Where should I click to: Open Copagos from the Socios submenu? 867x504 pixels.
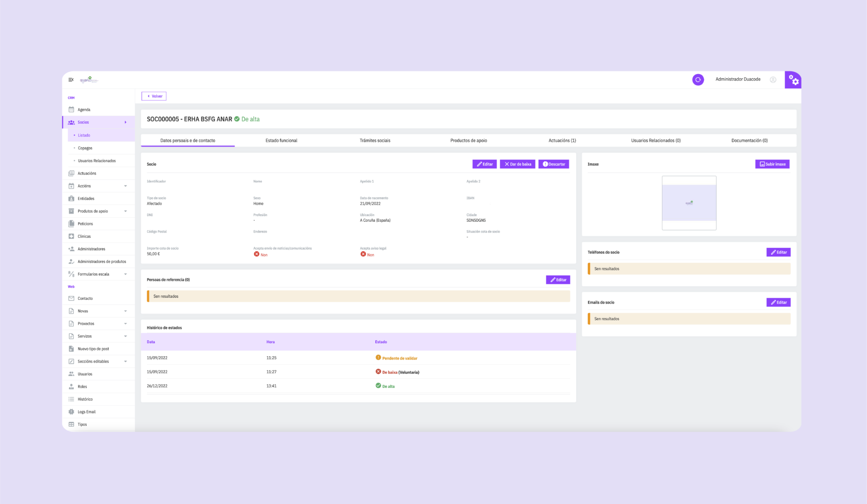(x=85, y=148)
